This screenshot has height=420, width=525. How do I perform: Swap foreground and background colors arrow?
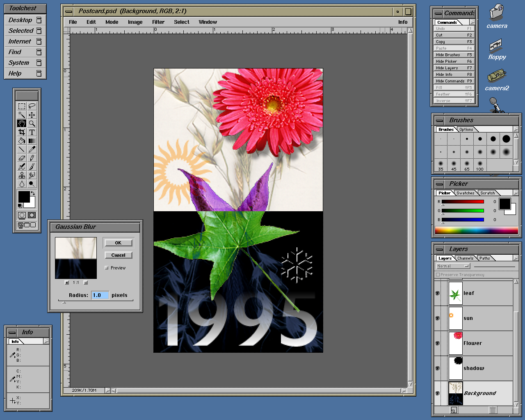coord(33,193)
